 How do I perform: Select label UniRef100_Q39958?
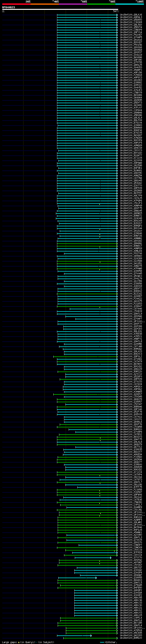131,271
